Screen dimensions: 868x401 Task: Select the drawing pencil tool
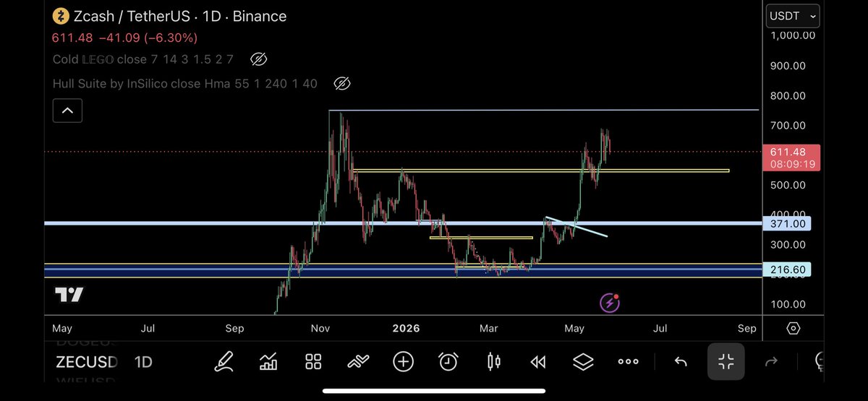(224, 361)
